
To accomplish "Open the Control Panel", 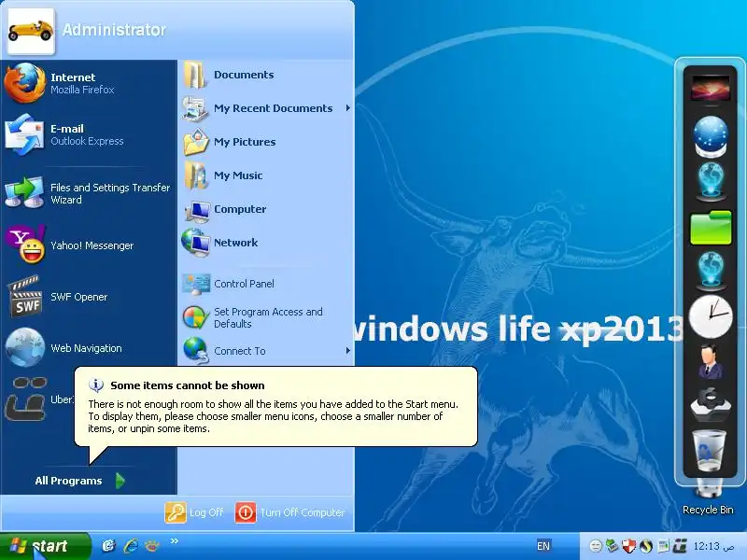I will click(x=266, y=284).
